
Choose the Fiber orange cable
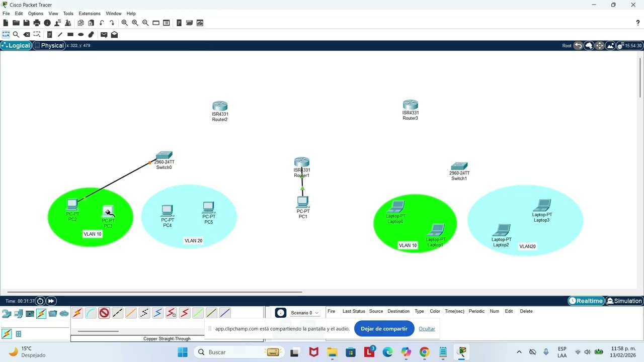pyautogui.click(x=131, y=313)
